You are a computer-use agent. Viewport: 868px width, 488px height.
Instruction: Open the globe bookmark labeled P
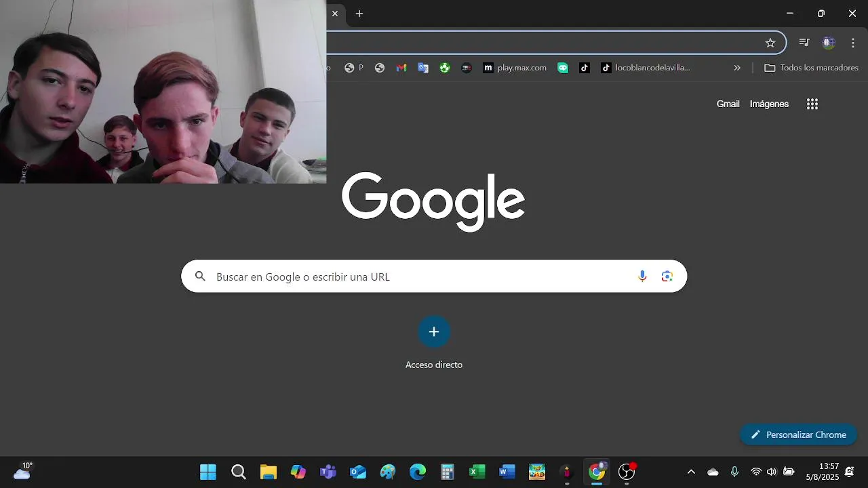[354, 68]
